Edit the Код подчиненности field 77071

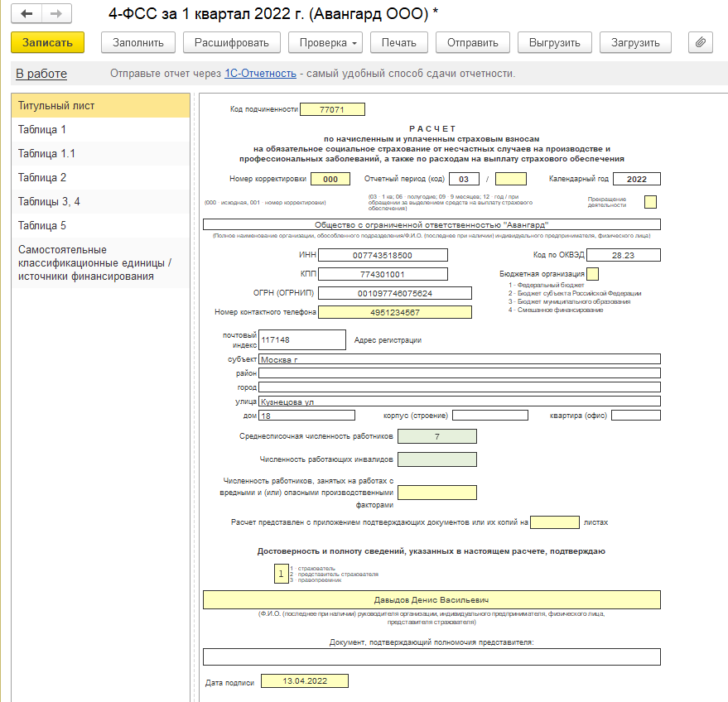tap(332, 109)
